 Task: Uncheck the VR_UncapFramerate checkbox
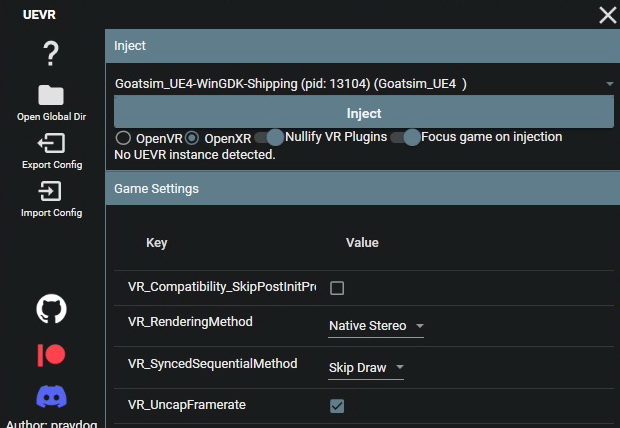(337, 406)
